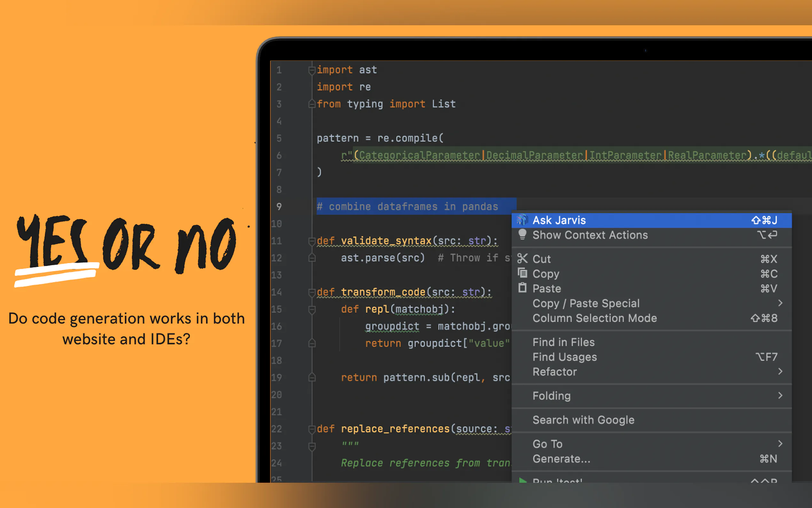Toggle Column Selection Mode
This screenshot has width=812, height=508.
(594, 318)
